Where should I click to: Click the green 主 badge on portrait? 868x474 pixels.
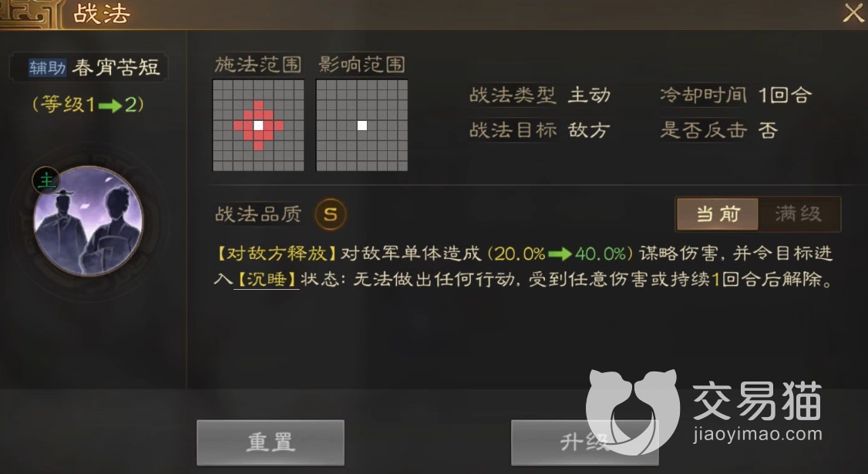(46, 180)
